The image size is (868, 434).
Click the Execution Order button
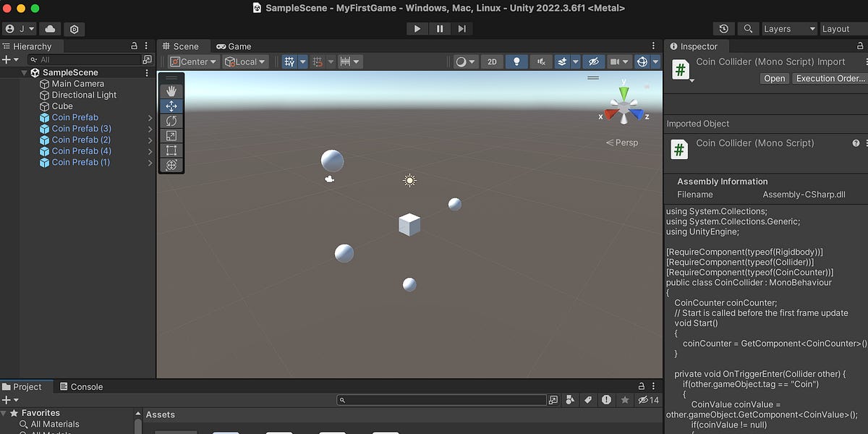[829, 78]
